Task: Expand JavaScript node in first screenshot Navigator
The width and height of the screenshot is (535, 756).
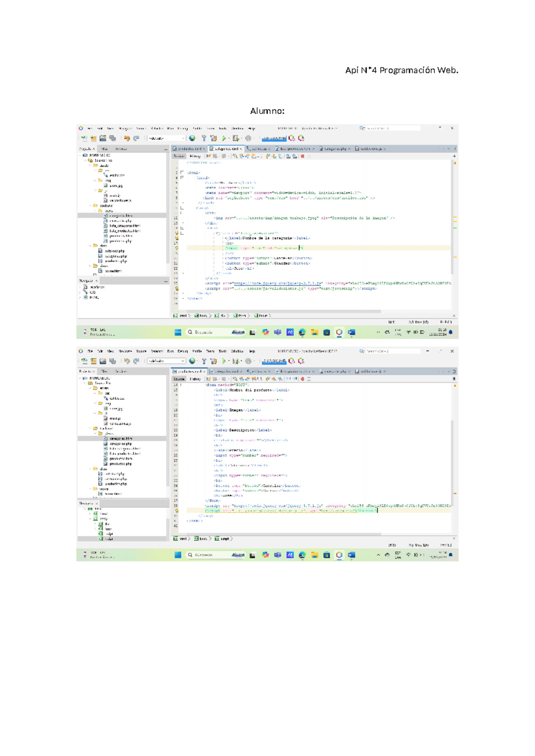Action: pyautogui.click(x=81, y=288)
